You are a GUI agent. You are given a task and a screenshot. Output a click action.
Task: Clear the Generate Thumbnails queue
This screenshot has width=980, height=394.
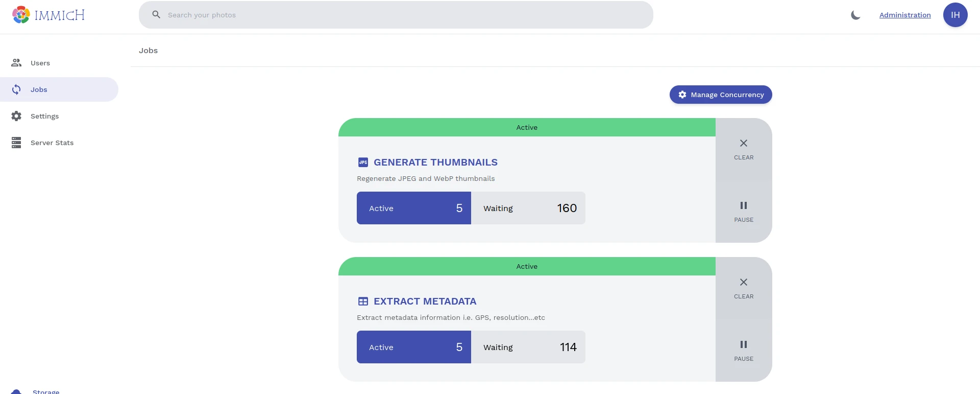tap(743, 149)
